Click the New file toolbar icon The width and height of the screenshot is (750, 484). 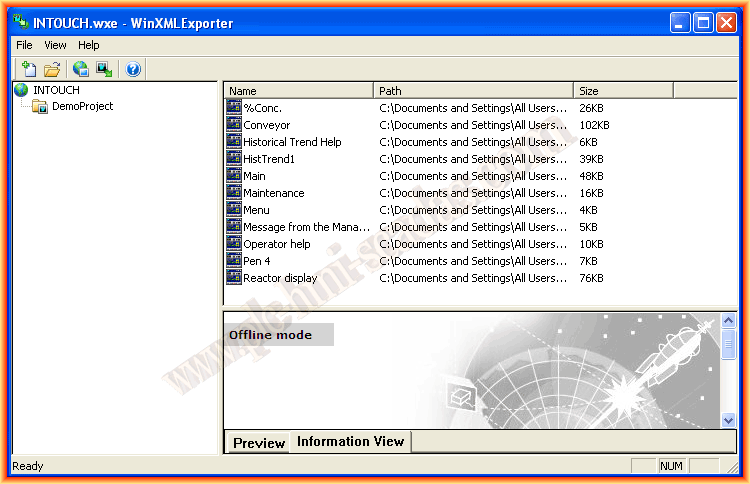[29, 69]
